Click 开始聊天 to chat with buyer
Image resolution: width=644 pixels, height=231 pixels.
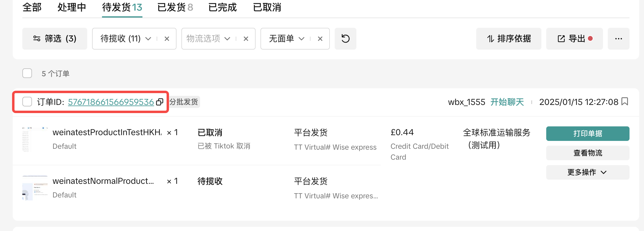tap(507, 102)
